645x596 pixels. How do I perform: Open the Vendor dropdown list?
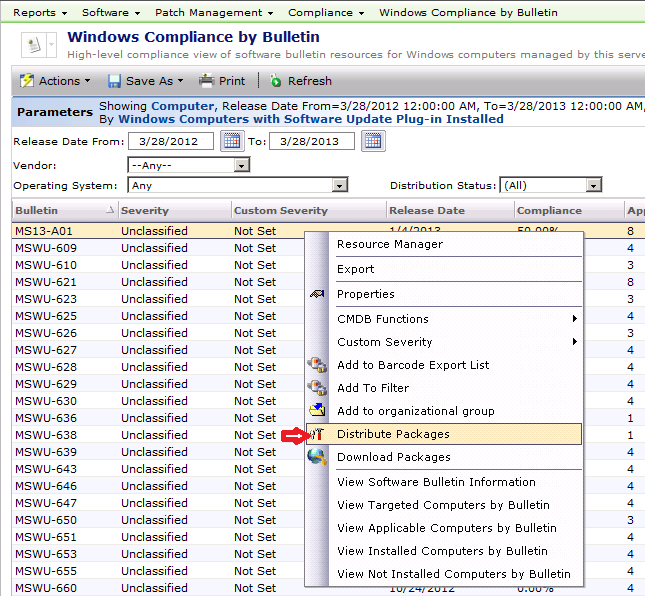point(241,166)
